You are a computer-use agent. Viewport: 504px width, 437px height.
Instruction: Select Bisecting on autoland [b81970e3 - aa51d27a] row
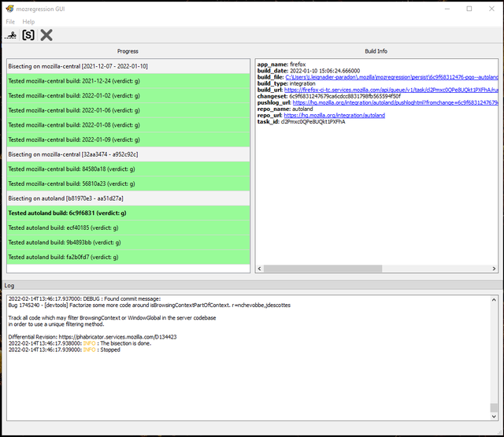click(x=128, y=198)
